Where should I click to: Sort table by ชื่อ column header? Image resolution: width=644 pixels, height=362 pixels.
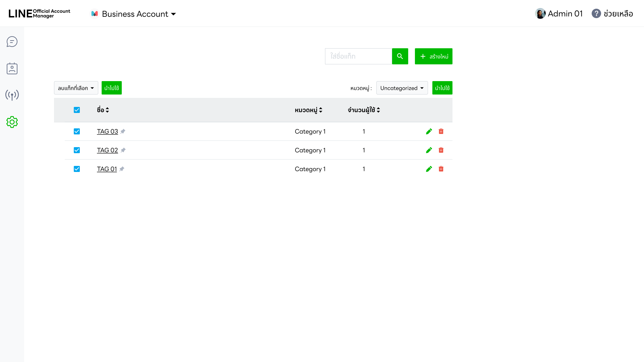click(103, 110)
